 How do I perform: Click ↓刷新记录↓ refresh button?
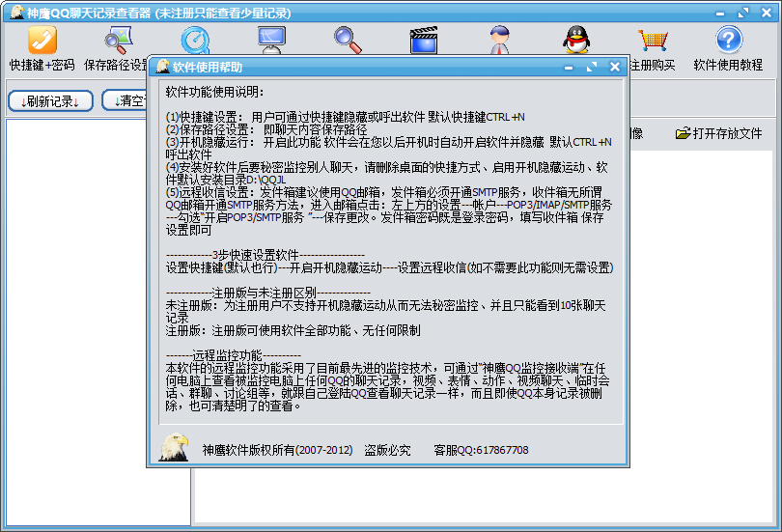pos(50,101)
